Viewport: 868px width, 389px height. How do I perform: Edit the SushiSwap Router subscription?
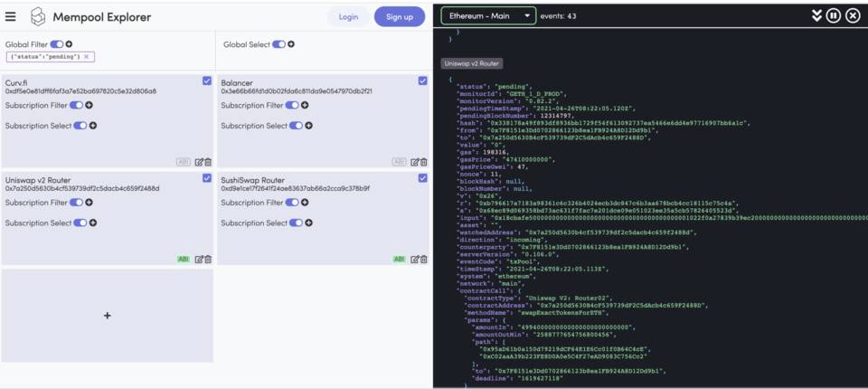(414, 259)
